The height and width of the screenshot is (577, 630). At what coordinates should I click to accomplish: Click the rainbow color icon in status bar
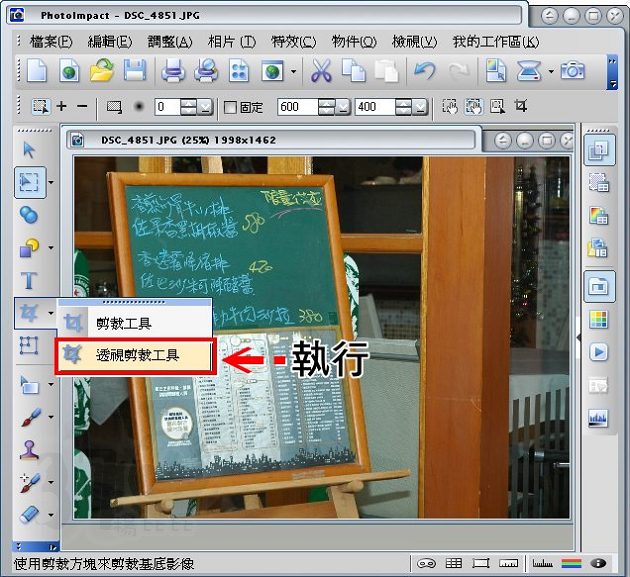[x=571, y=563]
